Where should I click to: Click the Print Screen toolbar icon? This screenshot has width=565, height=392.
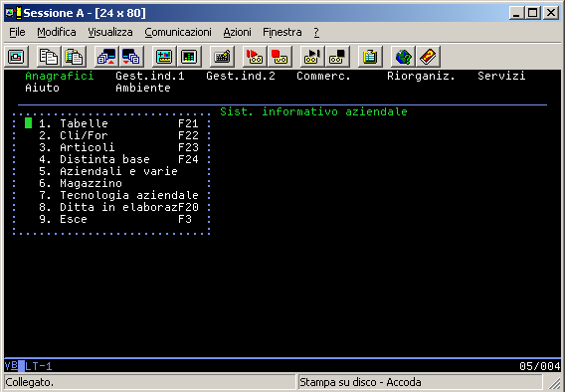click(x=16, y=57)
